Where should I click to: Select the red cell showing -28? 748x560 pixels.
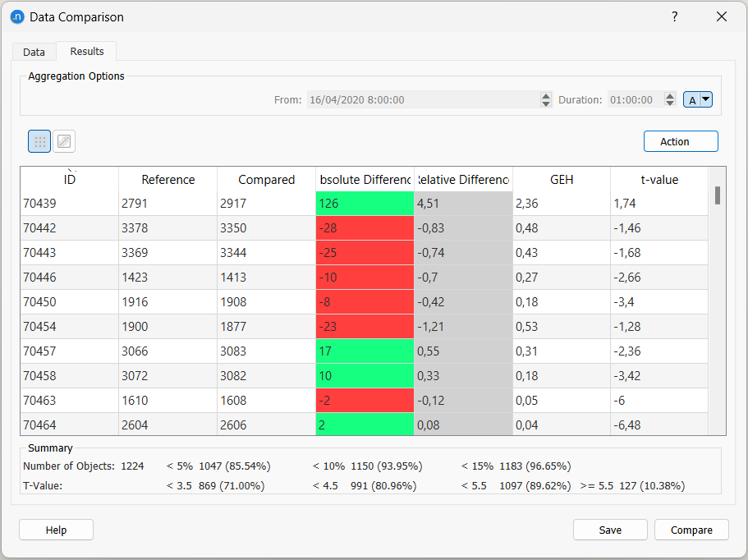click(x=365, y=228)
